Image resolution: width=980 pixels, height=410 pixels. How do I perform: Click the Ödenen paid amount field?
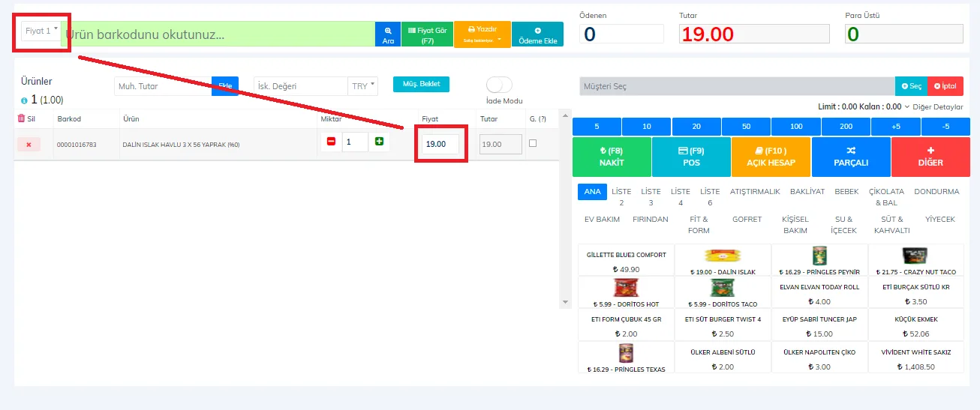[621, 34]
